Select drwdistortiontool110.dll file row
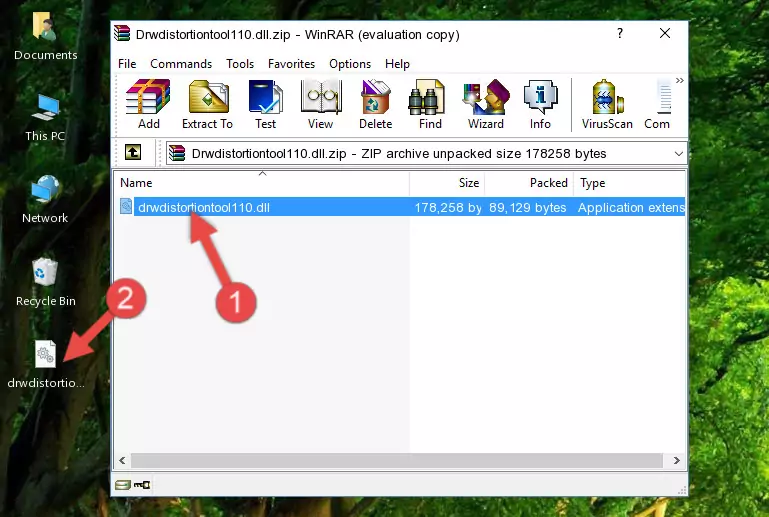This screenshot has height=517, width=769. pyautogui.click(x=400, y=207)
